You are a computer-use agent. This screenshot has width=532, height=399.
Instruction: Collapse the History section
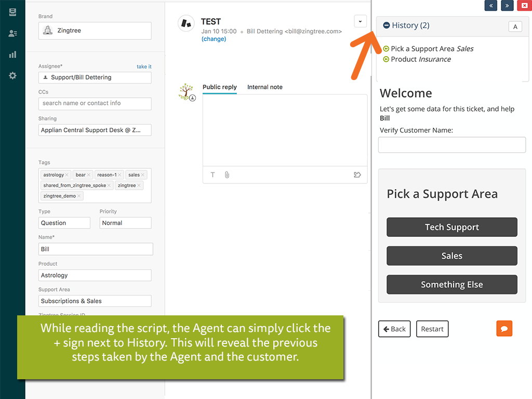[x=387, y=25]
